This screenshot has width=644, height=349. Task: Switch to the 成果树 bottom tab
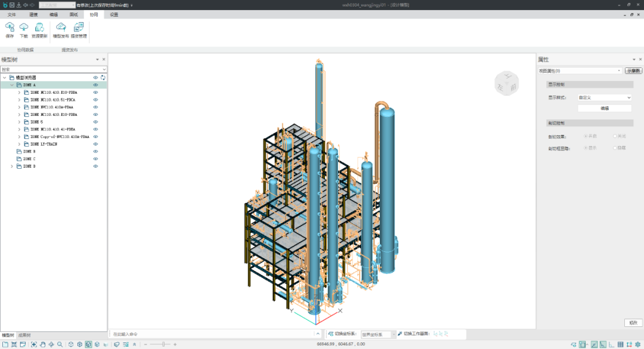(24, 335)
